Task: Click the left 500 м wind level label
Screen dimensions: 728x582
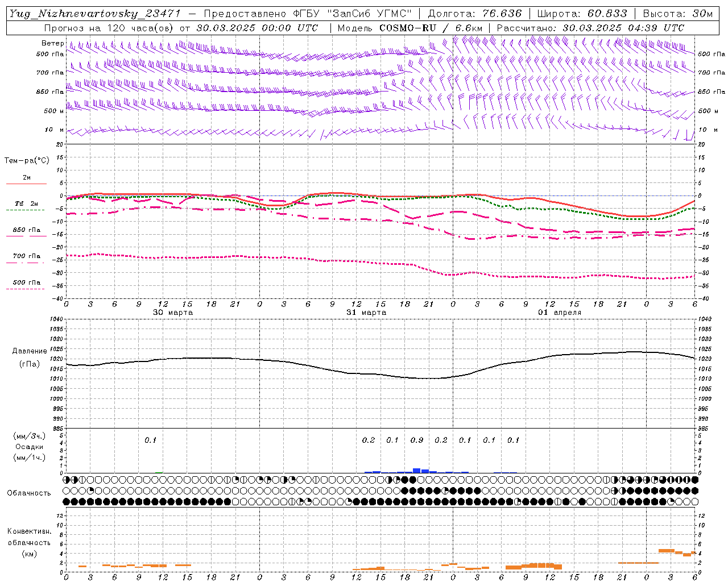Action: (x=54, y=111)
